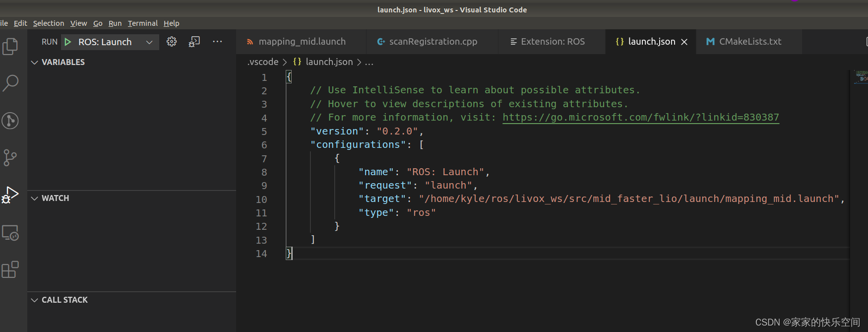The image size is (868, 332).
Task: Click line number 10 in gutter
Action: pyautogui.click(x=261, y=199)
